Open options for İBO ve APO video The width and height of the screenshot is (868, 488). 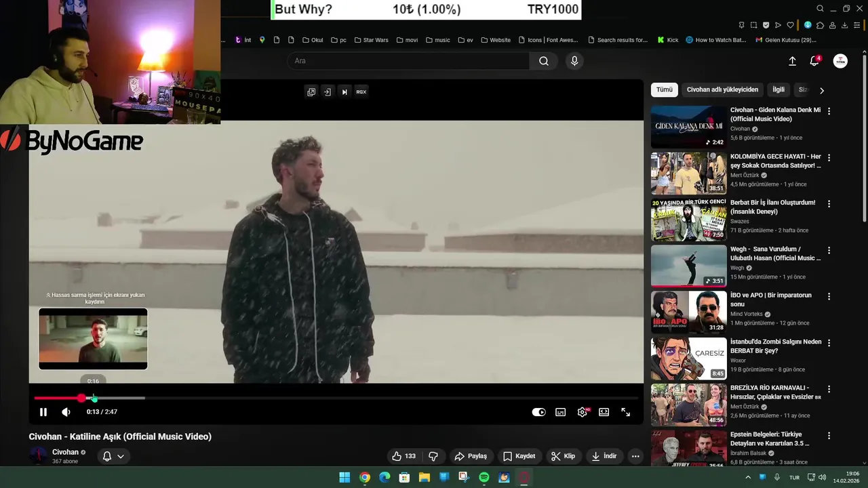[x=829, y=296]
